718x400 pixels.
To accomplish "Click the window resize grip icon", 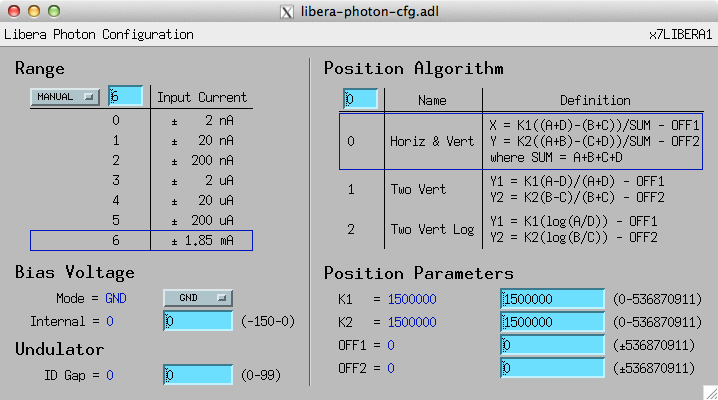I will coord(711,393).
